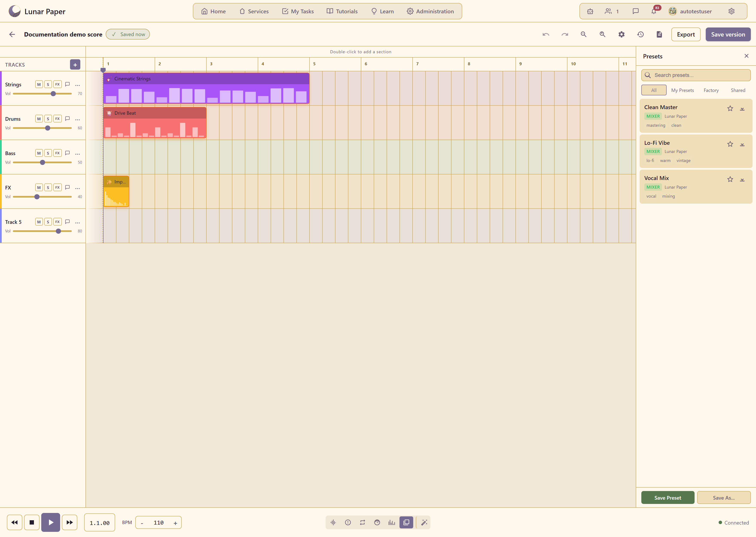Open the more options menu for the Bass track
The height and width of the screenshot is (537, 756).
pyautogui.click(x=78, y=154)
